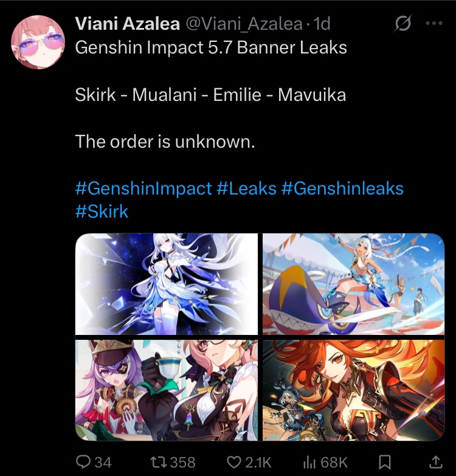Click the 1d post timestamp
The image size is (456, 476).
tap(322, 24)
